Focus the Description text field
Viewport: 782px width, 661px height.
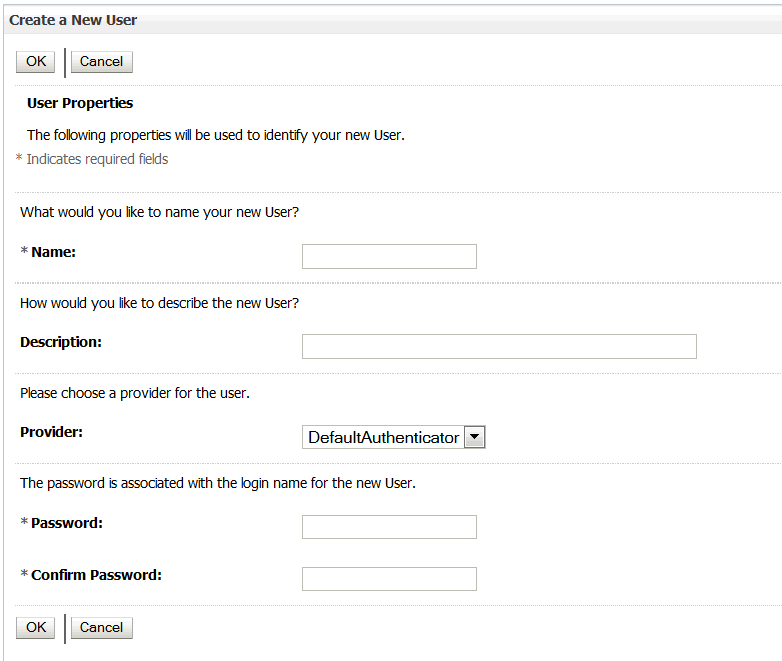[499, 346]
